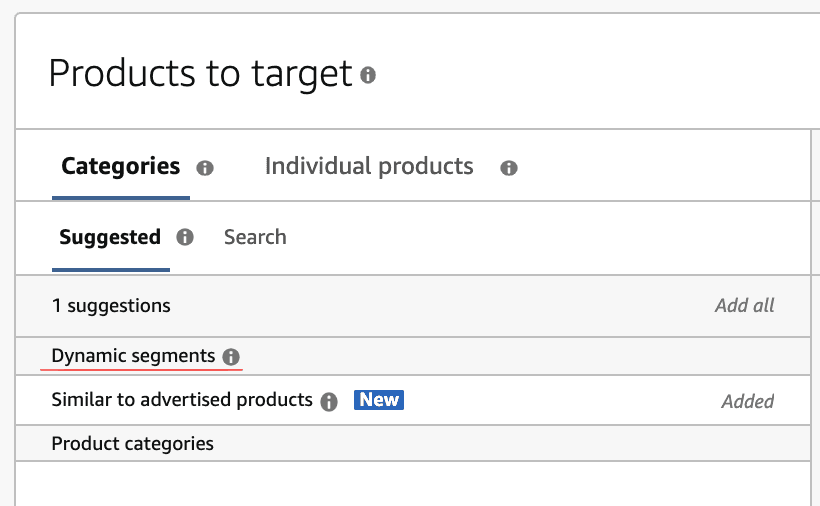Click the Add all link
The image size is (820, 506).
pyautogui.click(x=744, y=306)
